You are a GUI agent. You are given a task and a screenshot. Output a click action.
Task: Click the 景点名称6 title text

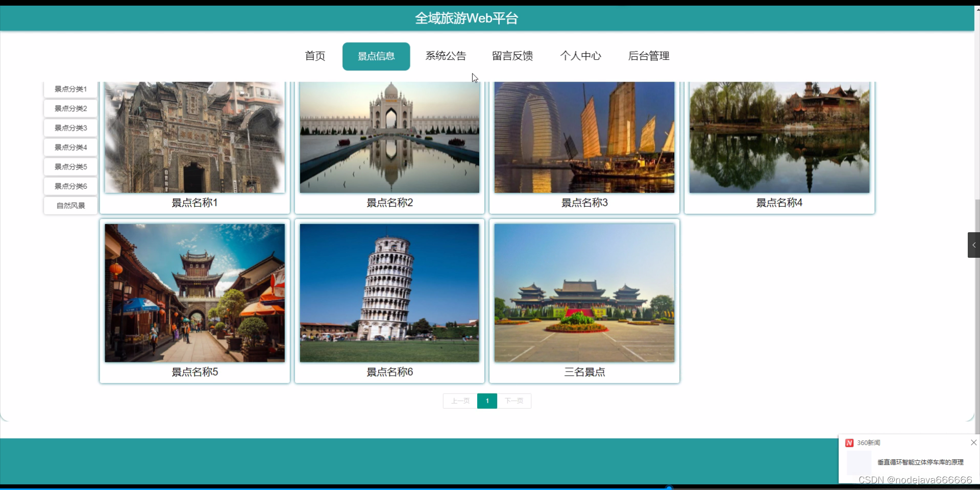click(389, 372)
